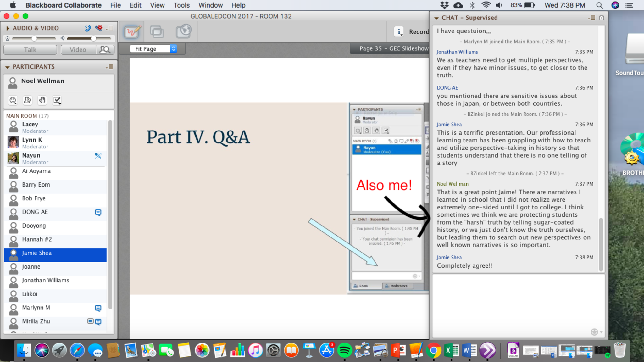Collapse the Chat panel triangle
The width and height of the screenshot is (644, 362).
click(436, 18)
